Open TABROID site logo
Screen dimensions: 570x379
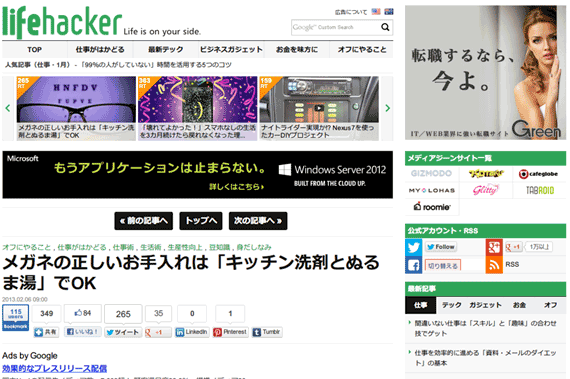[x=540, y=190]
